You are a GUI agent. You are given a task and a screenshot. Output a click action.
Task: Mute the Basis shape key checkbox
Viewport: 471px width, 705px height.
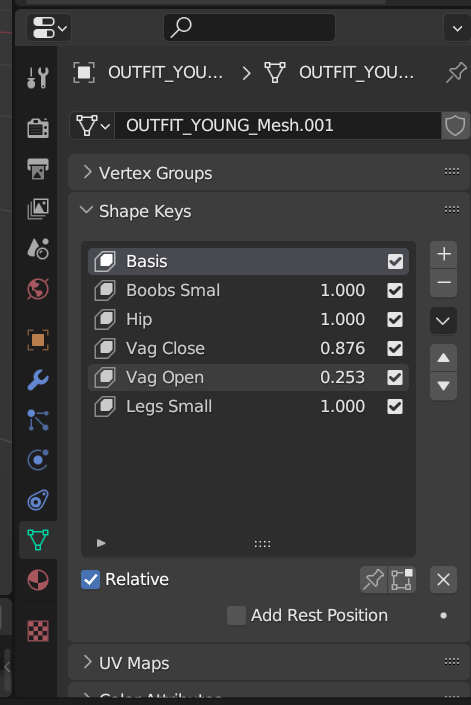tap(395, 262)
